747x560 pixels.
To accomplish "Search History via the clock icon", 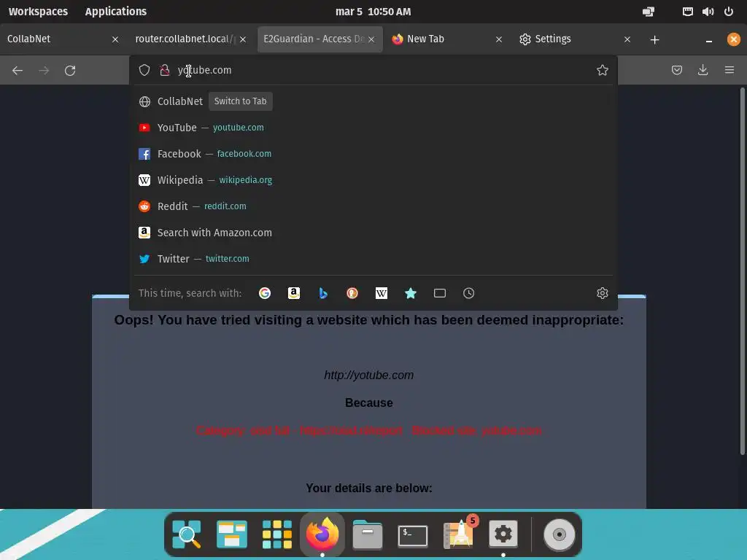I will [x=469, y=293].
